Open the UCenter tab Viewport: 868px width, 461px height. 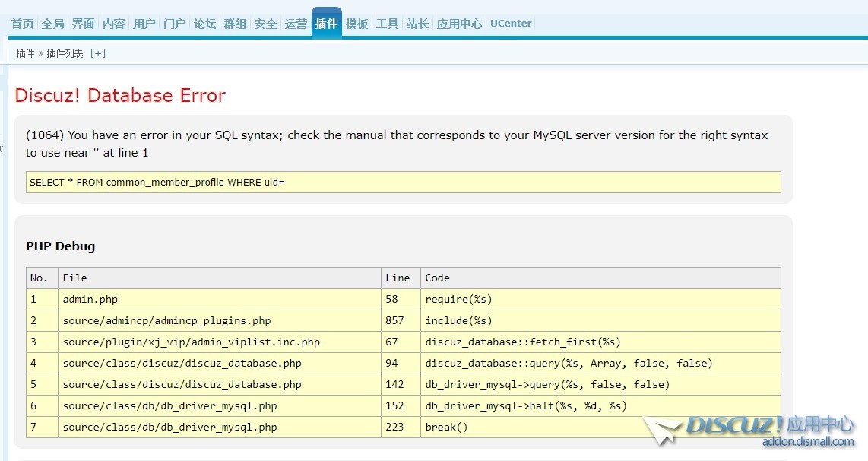(x=511, y=24)
